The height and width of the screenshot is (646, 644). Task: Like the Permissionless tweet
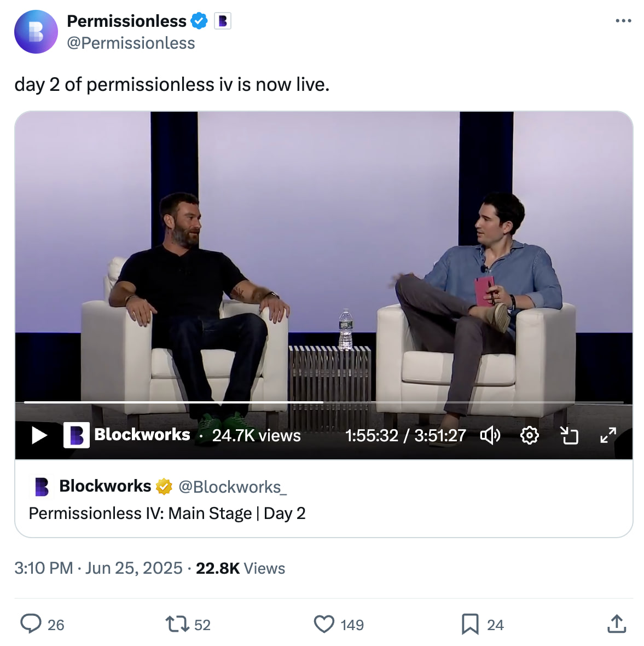click(324, 624)
